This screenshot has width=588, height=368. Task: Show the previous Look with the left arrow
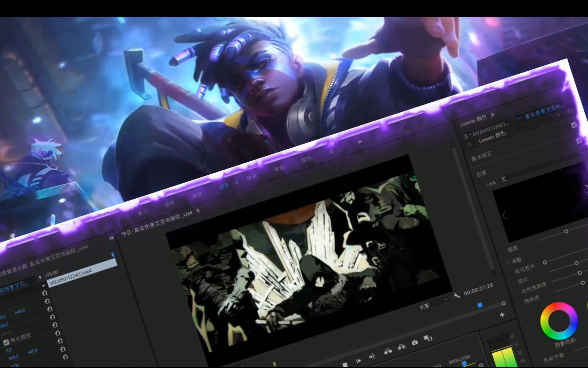(505, 216)
